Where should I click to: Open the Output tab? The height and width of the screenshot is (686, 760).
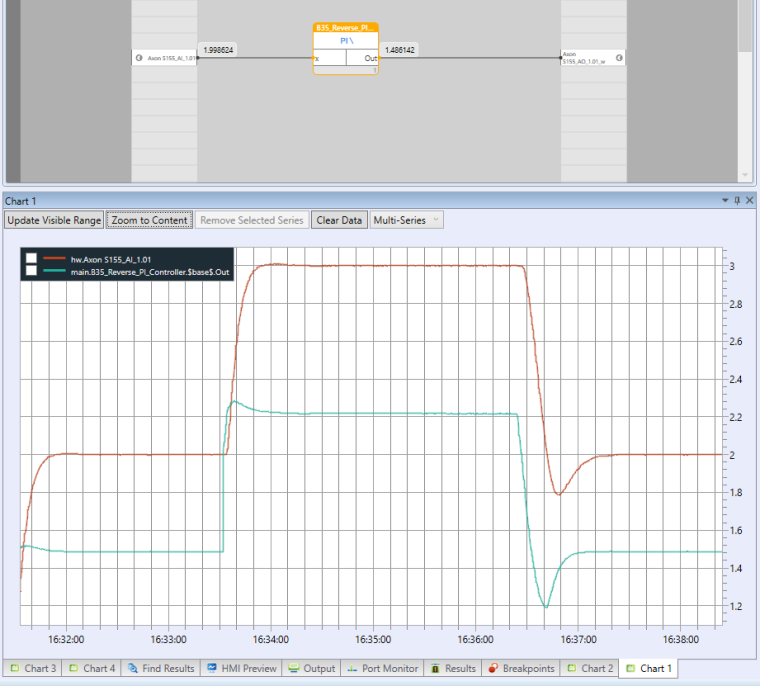tap(312, 668)
